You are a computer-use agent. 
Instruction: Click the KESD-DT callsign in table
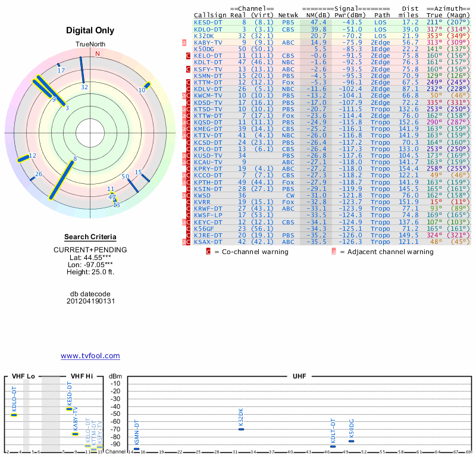pyautogui.click(x=208, y=22)
